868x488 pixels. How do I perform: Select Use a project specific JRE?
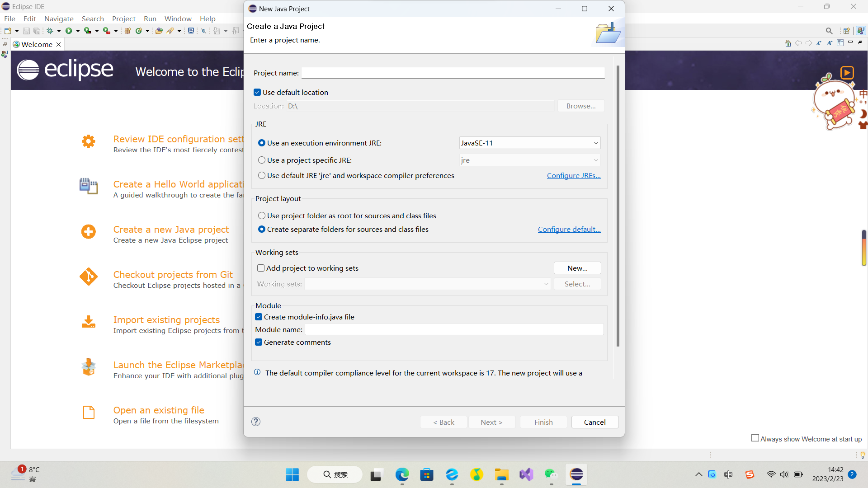pyautogui.click(x=262, y=160)
